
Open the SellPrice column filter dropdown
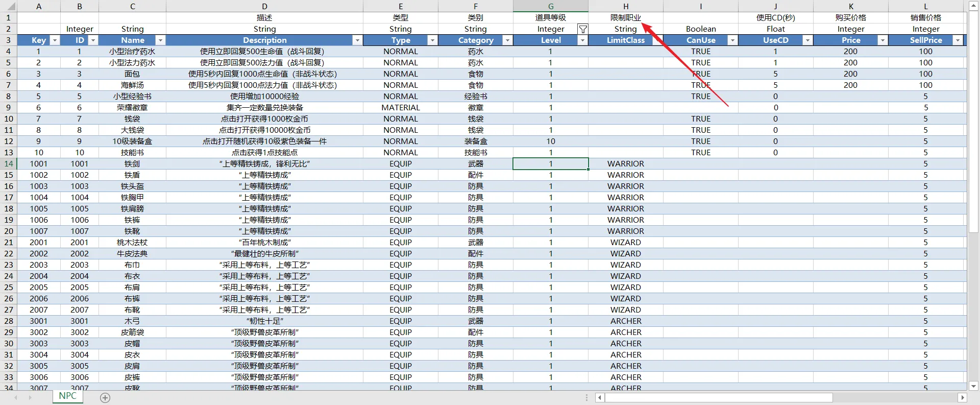coord(958,40)
